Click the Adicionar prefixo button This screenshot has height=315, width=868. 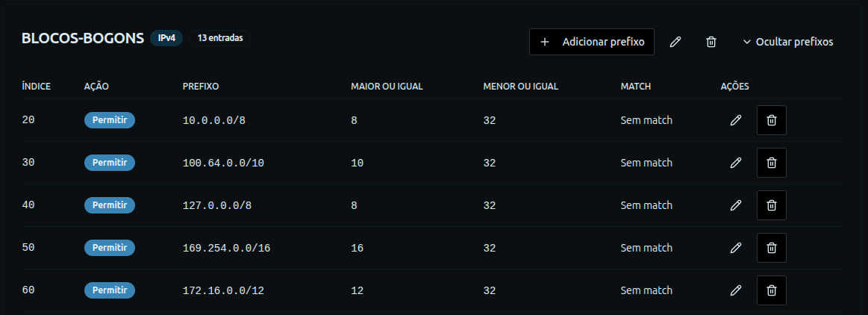tap(592, 42)
